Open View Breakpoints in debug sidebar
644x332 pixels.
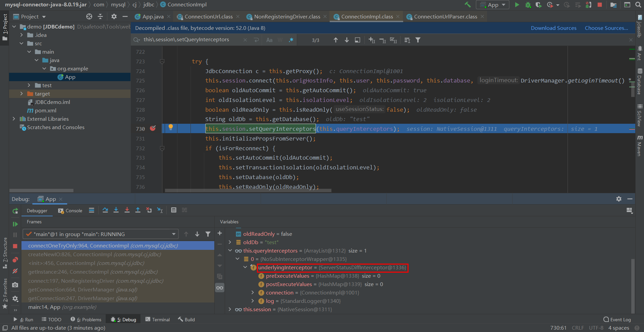[x=15, y=260]
